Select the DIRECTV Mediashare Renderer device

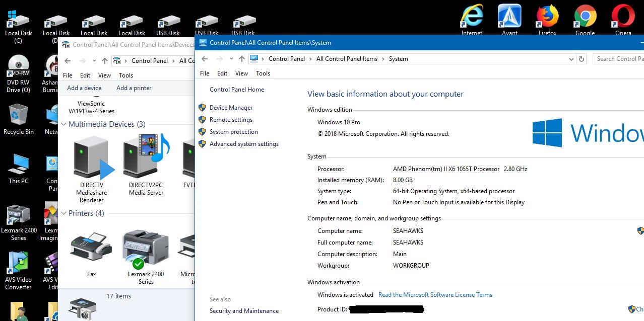click(x=92, y=169)
